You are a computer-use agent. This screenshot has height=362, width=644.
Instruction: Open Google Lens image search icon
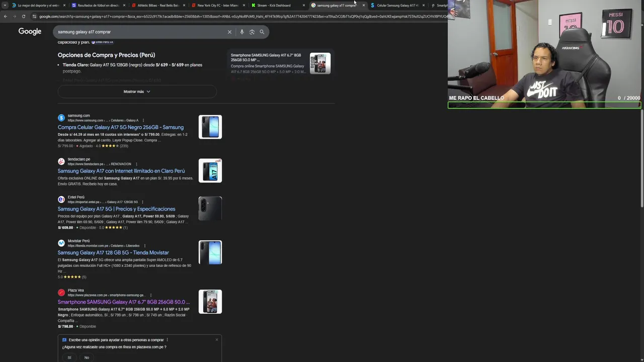(x=252, y=32)
